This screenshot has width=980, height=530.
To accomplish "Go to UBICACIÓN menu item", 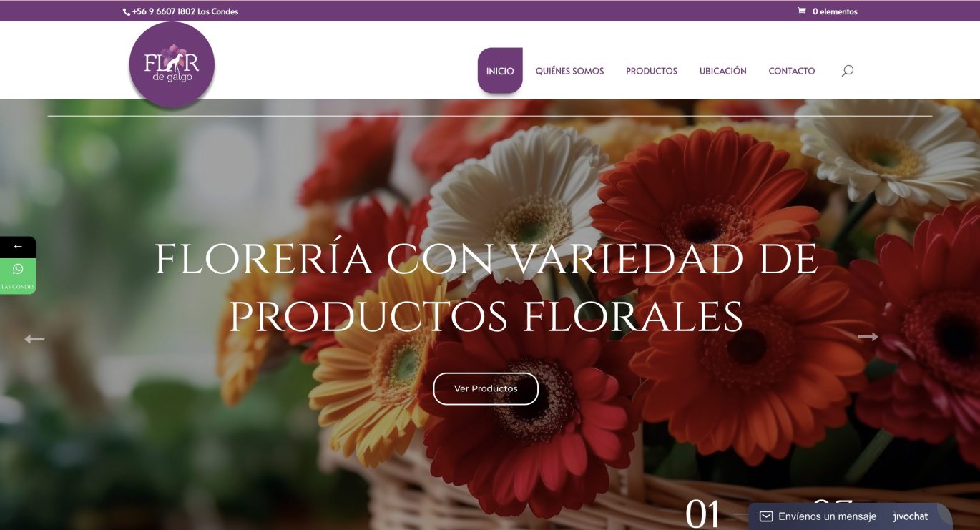I will point(723,71).
